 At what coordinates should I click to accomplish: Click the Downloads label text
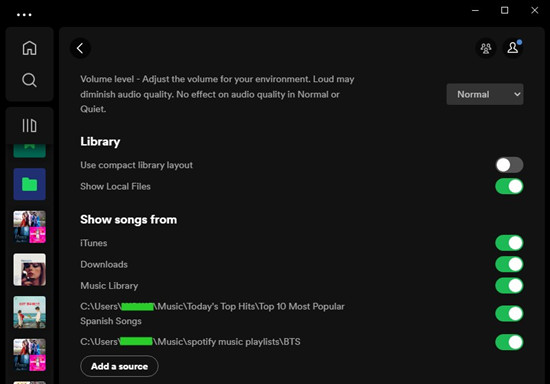pyautogui.click(x=104, y=264)
